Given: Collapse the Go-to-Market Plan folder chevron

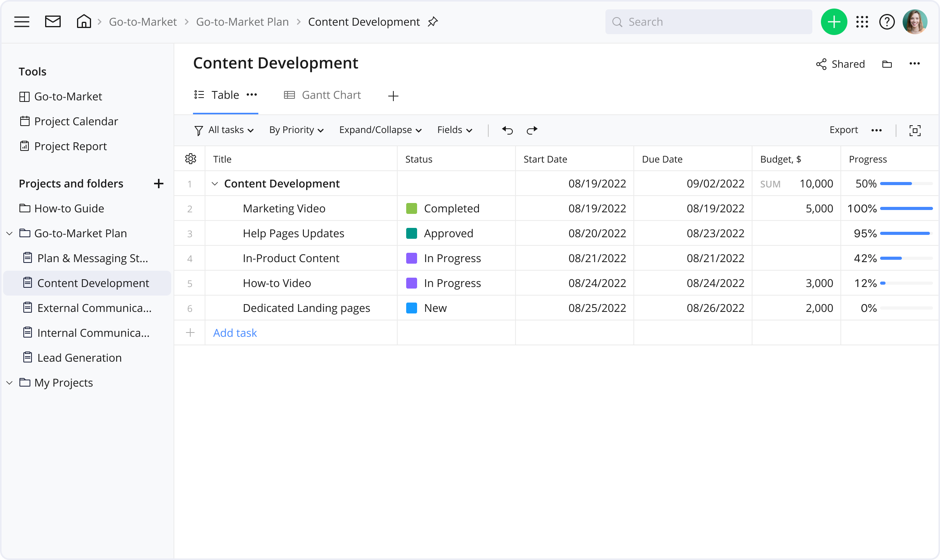Looking at the screenshot, I should click(10, 233).
